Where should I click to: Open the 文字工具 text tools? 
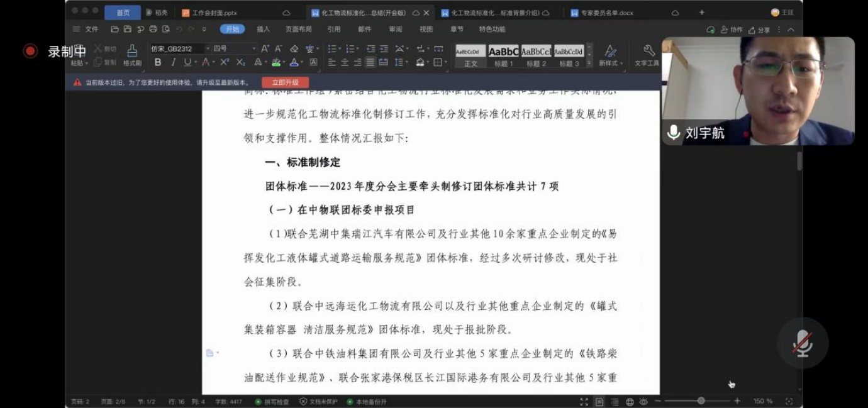click(x=647, y=55)
